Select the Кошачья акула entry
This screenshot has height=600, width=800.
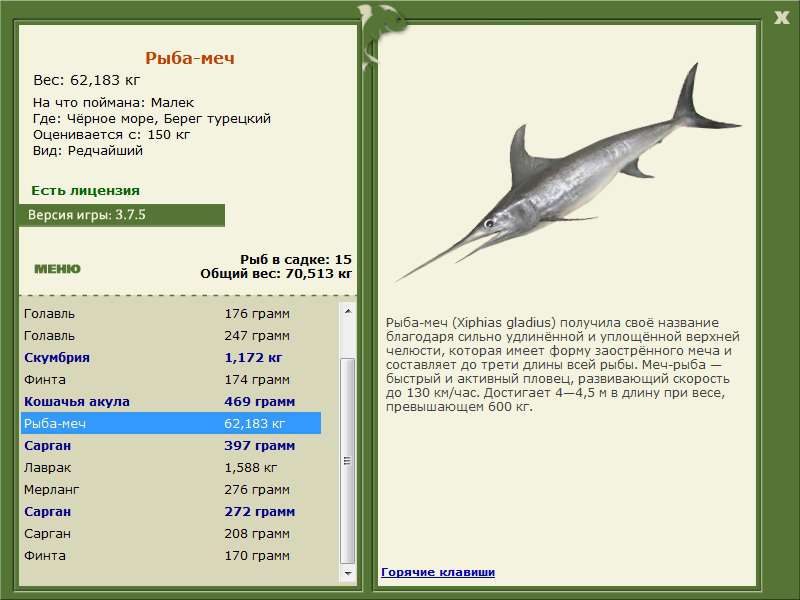[171, 402]
